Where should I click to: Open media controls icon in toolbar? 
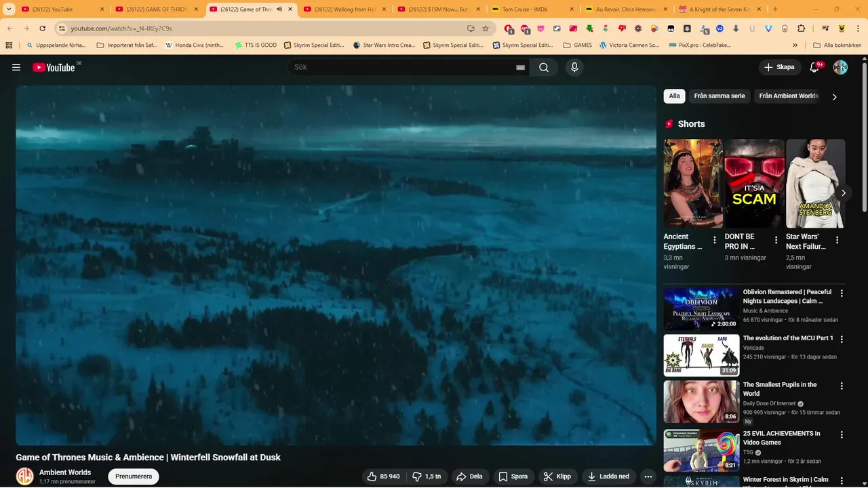825,28
